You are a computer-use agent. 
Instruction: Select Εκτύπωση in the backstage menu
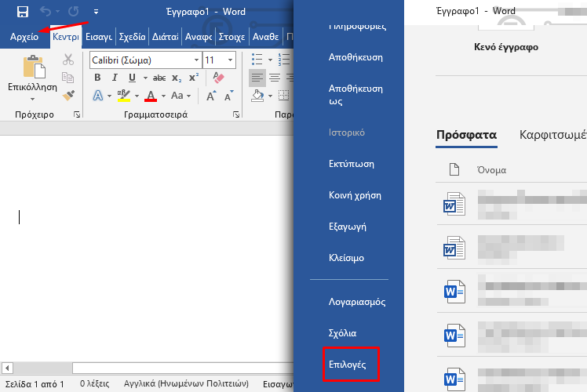coord(351,164)
